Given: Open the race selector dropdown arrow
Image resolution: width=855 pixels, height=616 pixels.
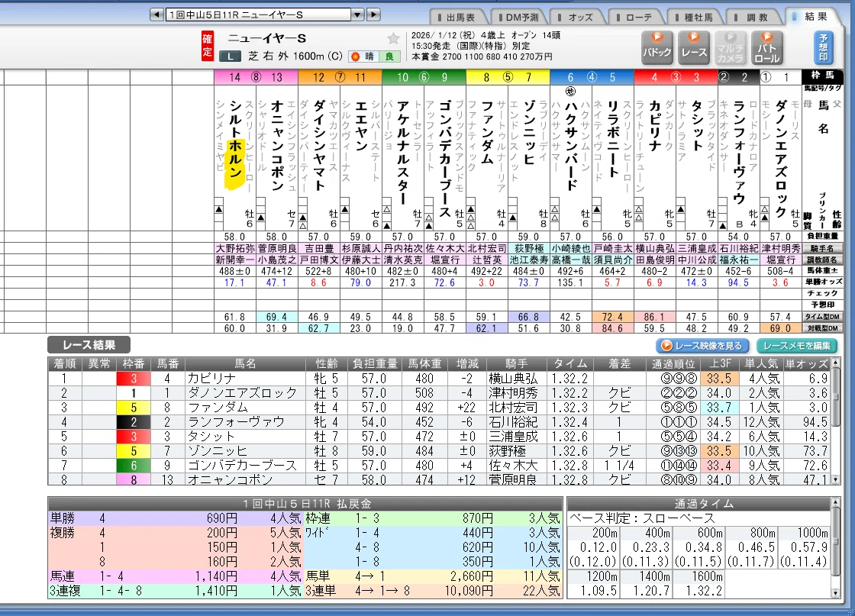Looking at the screenshot, I should click(x=358, y=15).
